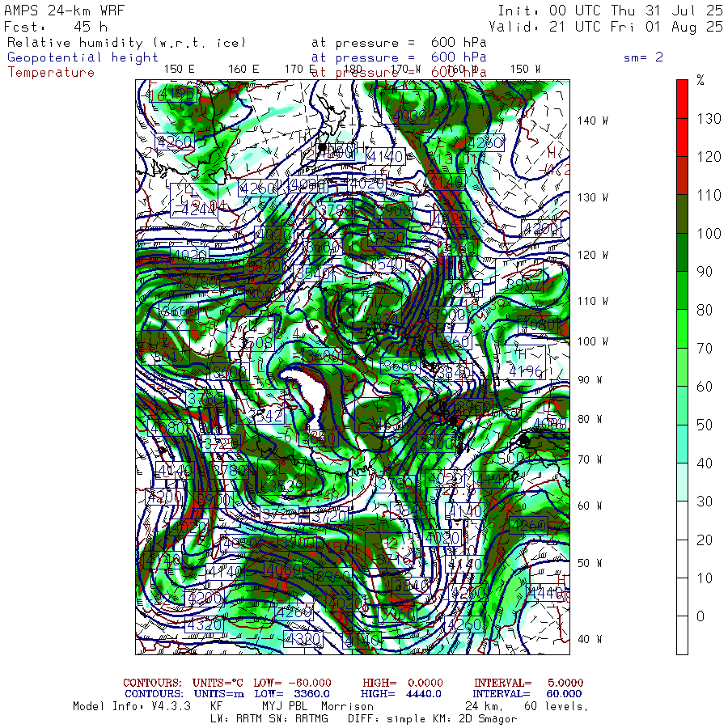Click the 'AMPS 24-km WRF' title text
The image size is (728, 728).
(65, 11)
